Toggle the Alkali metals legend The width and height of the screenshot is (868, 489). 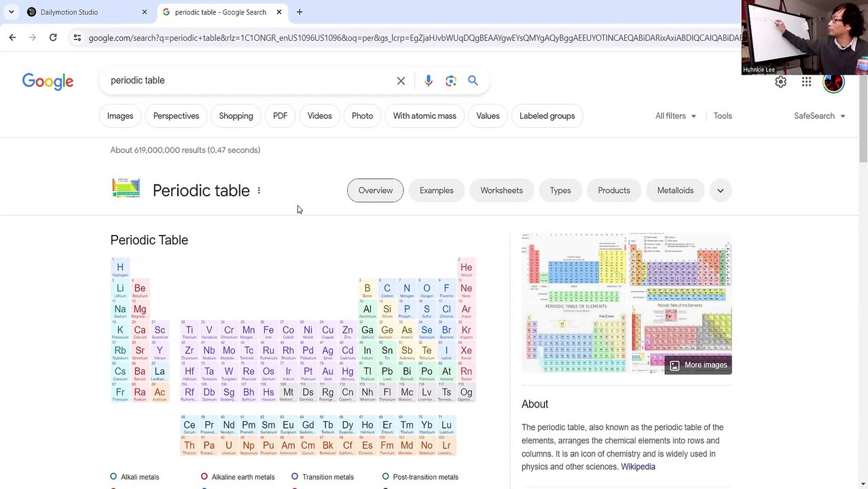coord(134,477)
